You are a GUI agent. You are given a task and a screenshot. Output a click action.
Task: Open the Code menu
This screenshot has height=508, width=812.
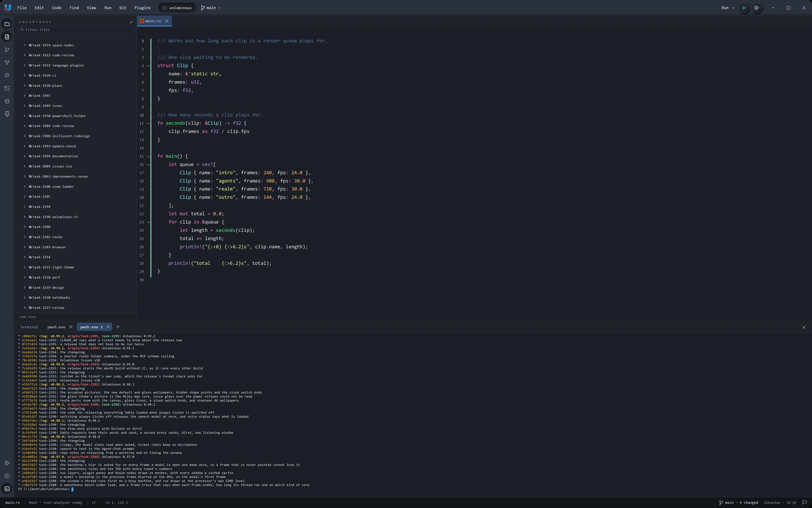point(56,8)
